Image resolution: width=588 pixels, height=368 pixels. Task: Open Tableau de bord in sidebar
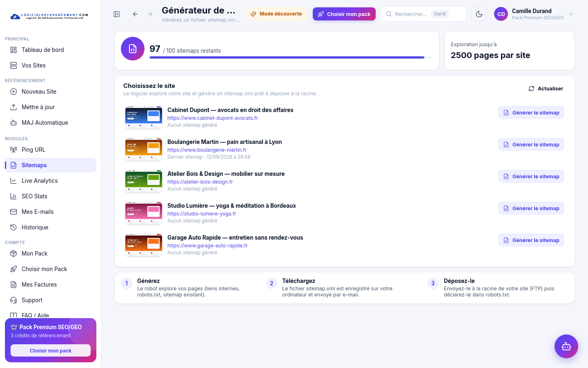coord(51,50)
